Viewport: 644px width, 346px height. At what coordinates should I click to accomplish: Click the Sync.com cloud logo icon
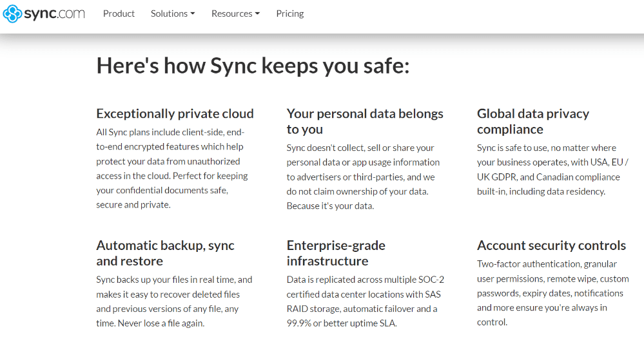point(12,14)
